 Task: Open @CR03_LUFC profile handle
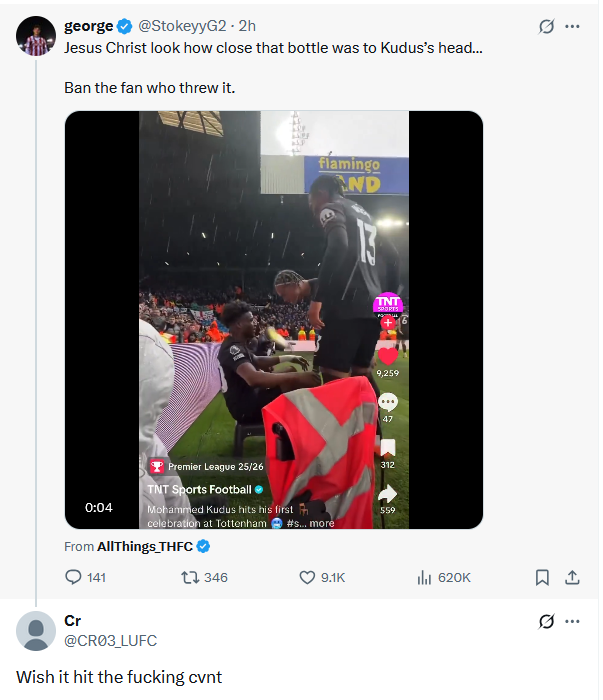point(110,641)
